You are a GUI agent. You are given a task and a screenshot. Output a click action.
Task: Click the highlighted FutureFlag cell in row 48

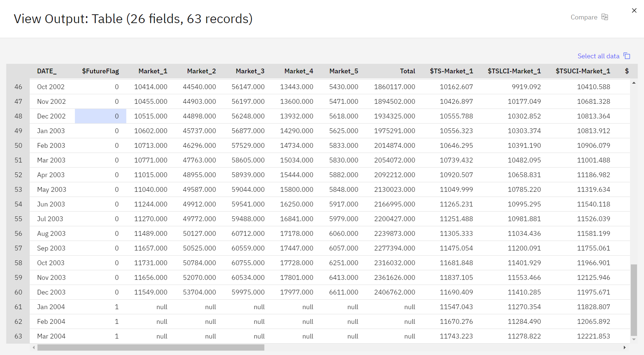(101, 116)
